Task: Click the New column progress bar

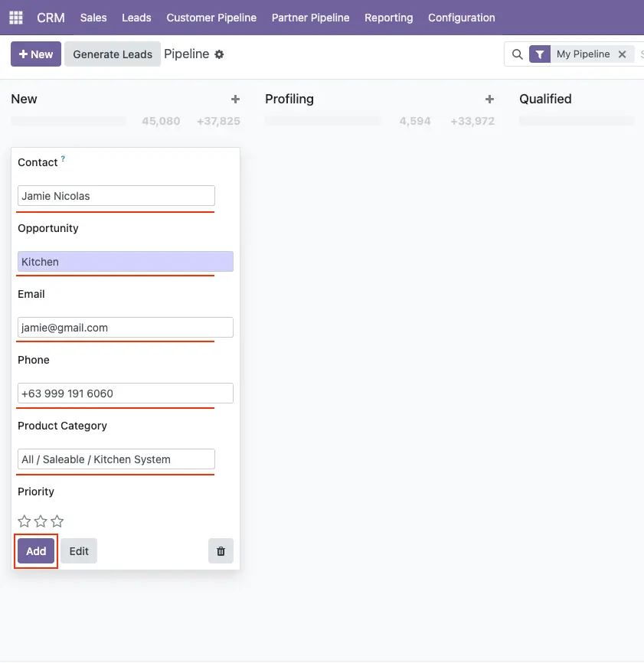Action: tap(69, 121)
